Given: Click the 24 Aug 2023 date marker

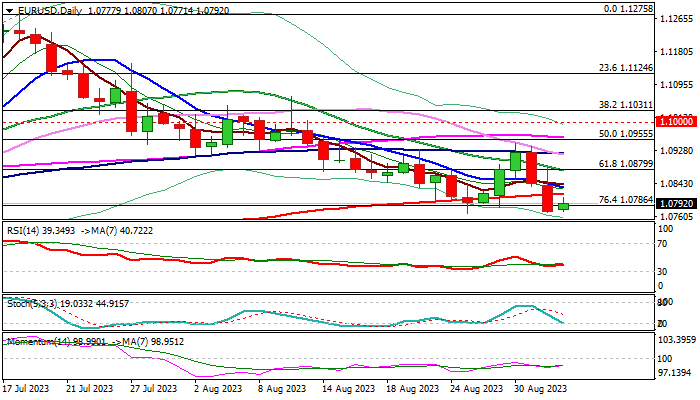Looking at the screenshot, I should click(476, 389).
